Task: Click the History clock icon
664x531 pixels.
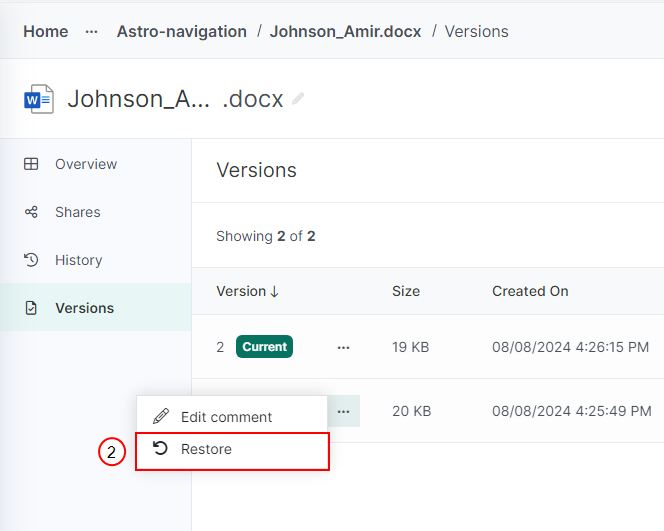Action: [x=31, y=260]
